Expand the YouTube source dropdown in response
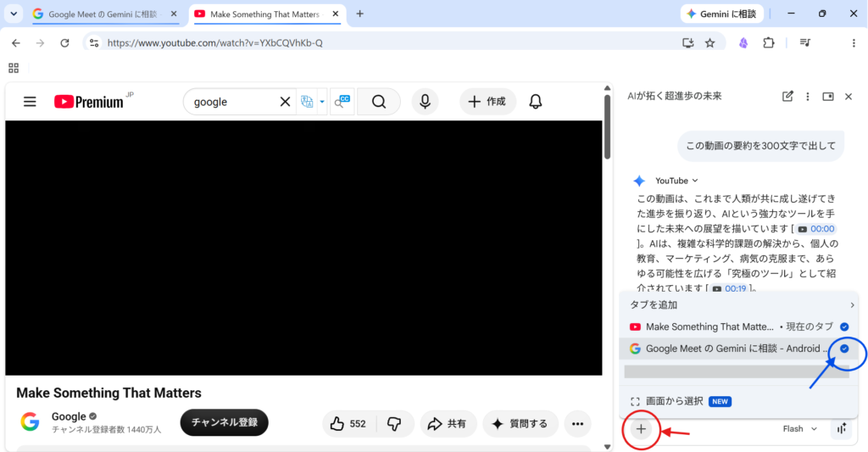868x452 pixels. coord(676,181)
